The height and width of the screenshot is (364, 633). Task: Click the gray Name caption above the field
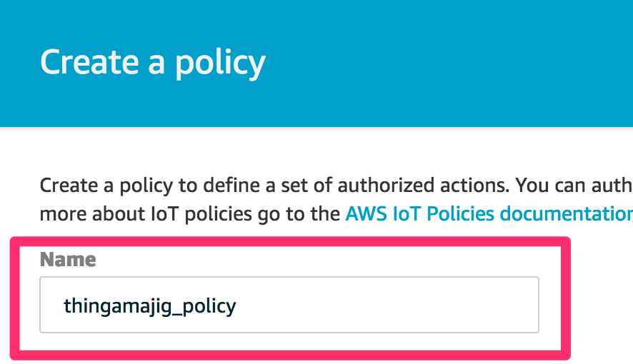pos(68,260)
